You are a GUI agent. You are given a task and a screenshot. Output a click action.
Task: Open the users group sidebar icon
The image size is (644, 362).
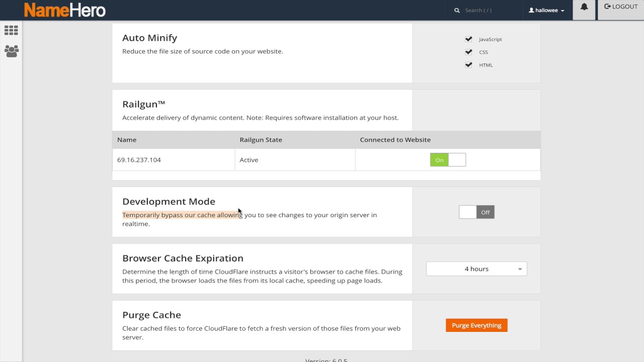point(11,51)
